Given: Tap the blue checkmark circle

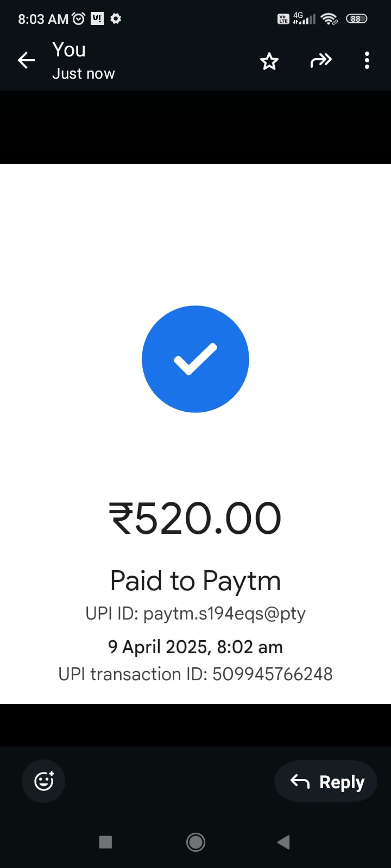Looking at the screenshot, I should tap(195, 359).
